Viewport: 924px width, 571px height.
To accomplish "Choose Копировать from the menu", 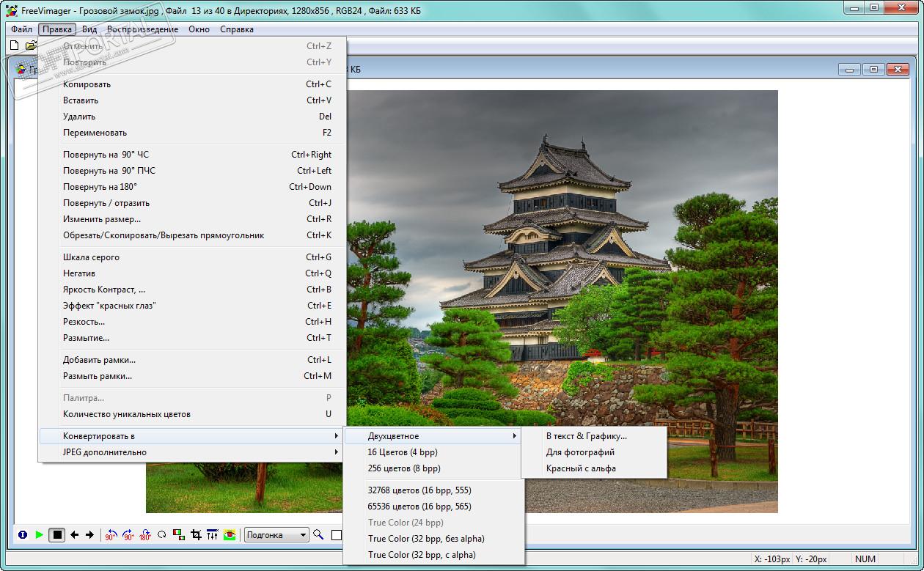I will (191, 84).
